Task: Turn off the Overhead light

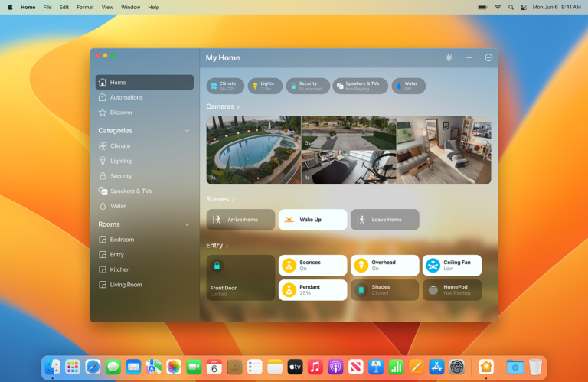Action: click(385, 266)
